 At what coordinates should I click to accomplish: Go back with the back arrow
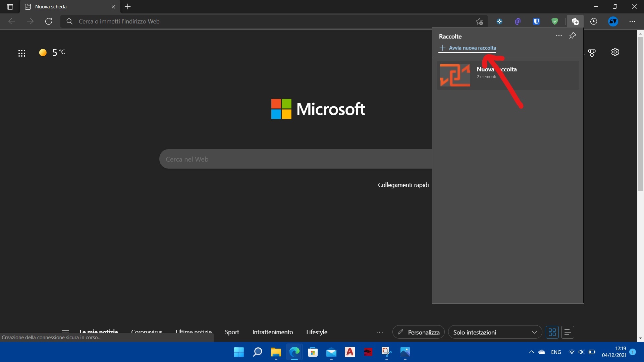[12, 21]
